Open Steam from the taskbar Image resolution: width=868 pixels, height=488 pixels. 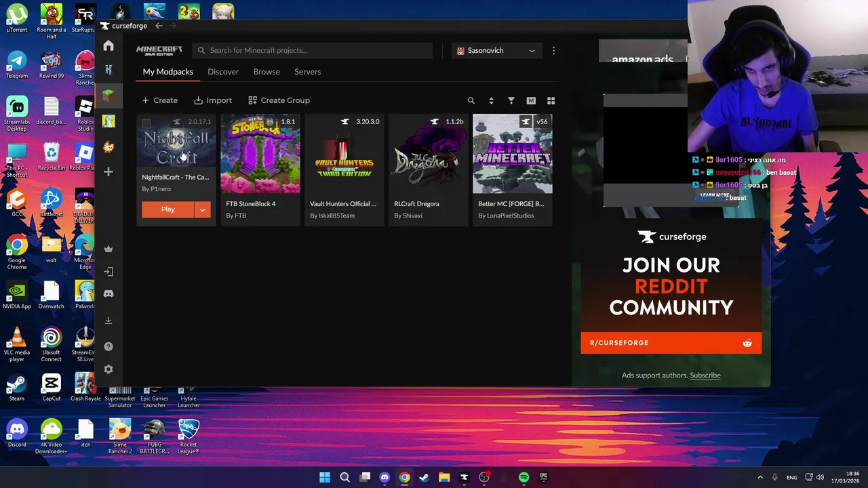pyautogui.click(x=425, y=477)
